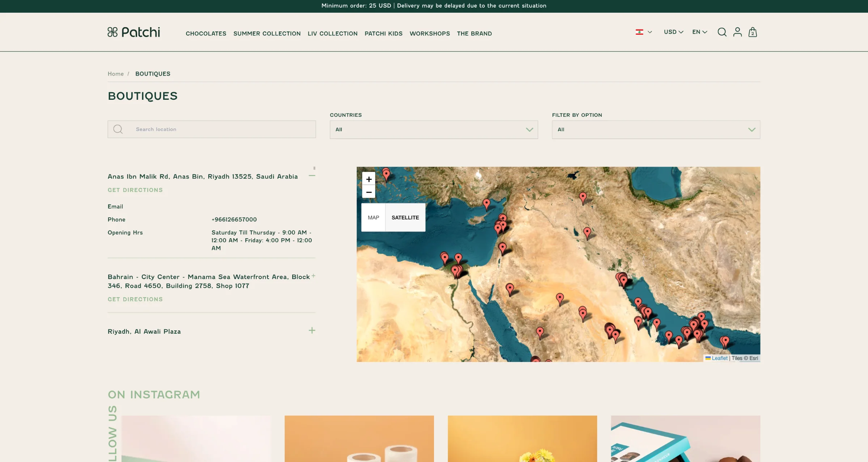
Task: Click the Patchi logo
Action: tap(134, 32)
